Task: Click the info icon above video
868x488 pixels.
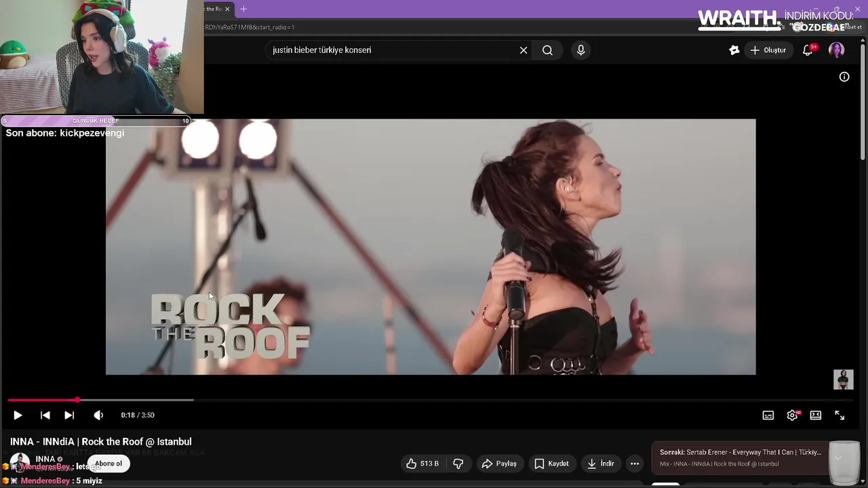Action: point(844,77)
